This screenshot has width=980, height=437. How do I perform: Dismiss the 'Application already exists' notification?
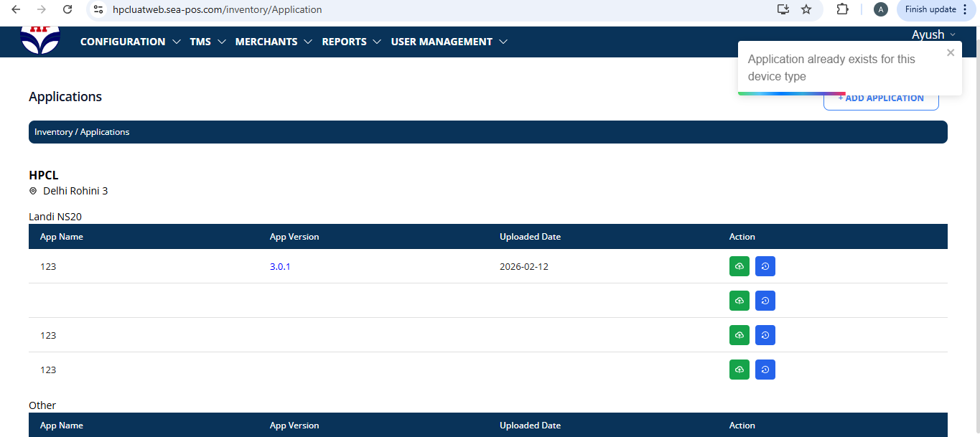[x=951, y=52]
